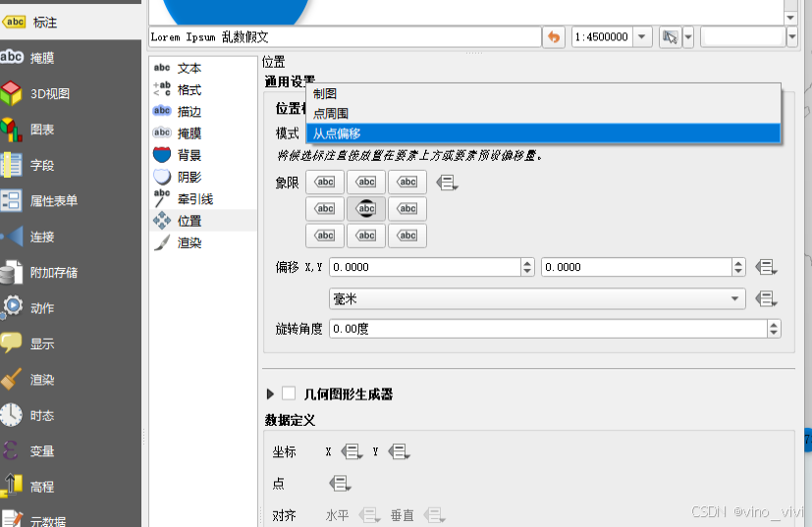Select top-left quadrant button
Viewport: 812px width, 527px height.
pos(325,182)
